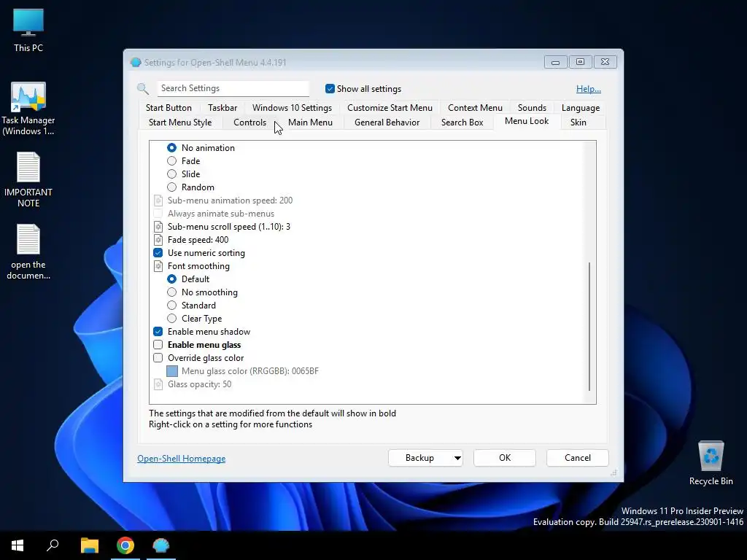Switch to Search Box tab

[462, 122]
